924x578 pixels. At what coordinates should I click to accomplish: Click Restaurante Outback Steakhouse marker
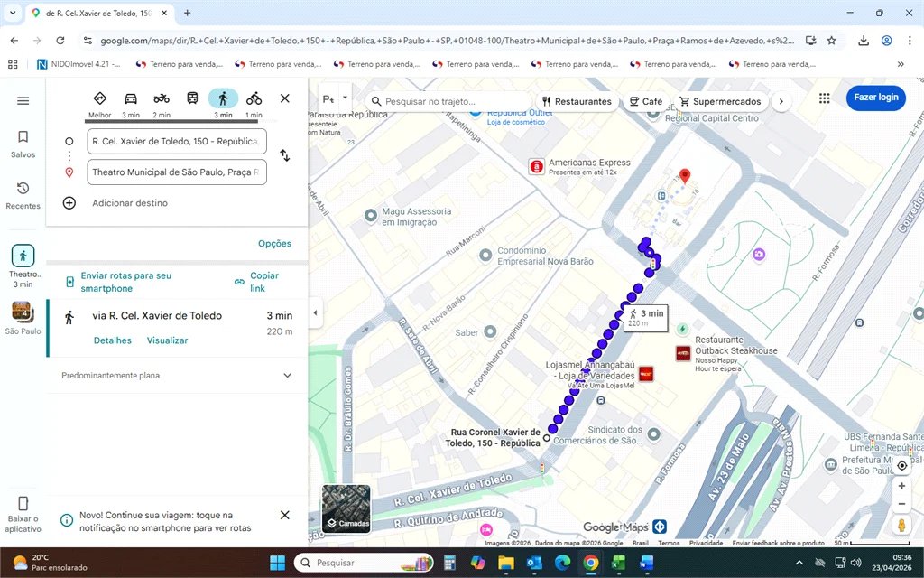[683, 353]
